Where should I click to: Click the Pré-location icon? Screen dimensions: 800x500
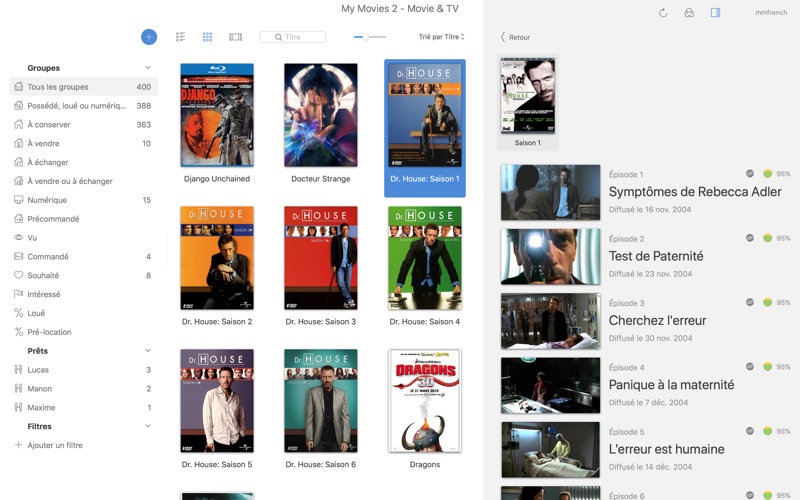pyautogui.click(x=18, y=332)
